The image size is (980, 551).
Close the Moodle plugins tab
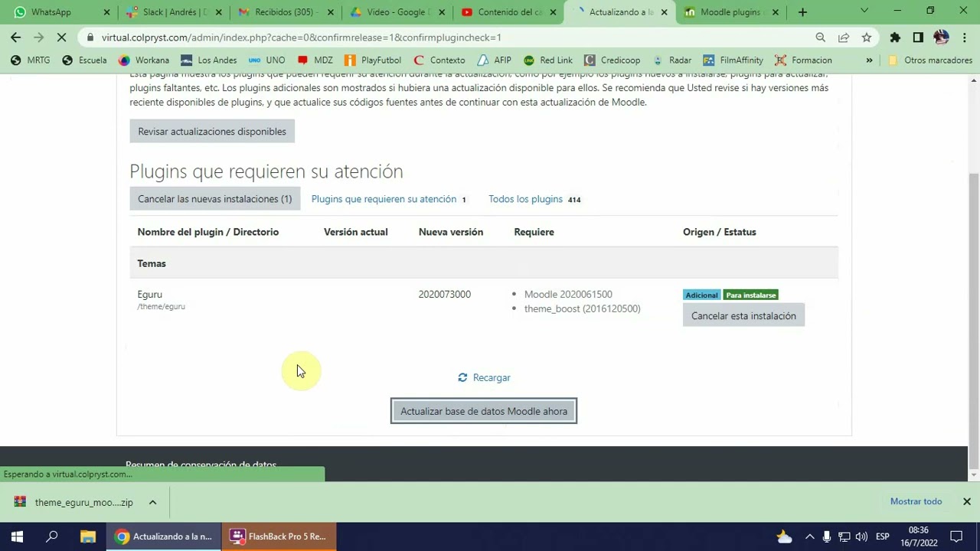click(776, 12)
